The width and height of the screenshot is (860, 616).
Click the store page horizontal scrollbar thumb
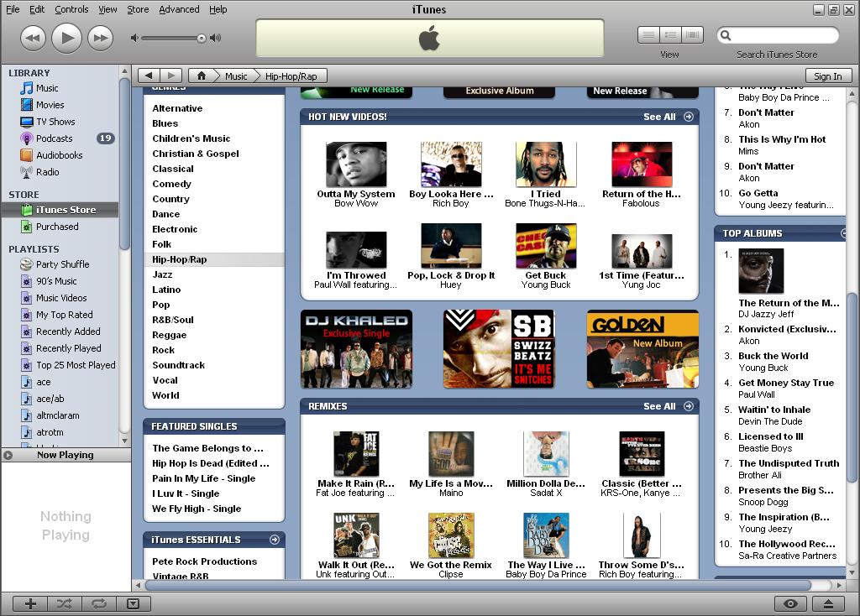pos(478,585)
